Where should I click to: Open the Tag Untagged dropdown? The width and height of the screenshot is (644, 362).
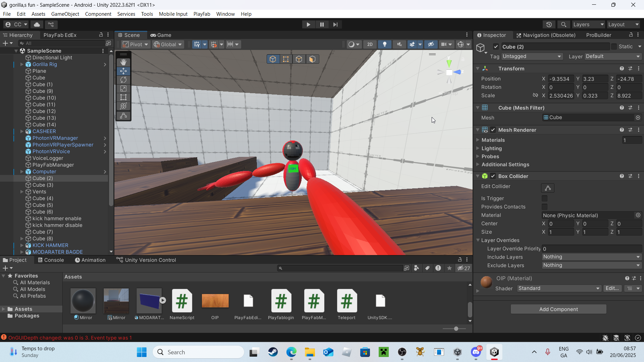tap(532, 56)
